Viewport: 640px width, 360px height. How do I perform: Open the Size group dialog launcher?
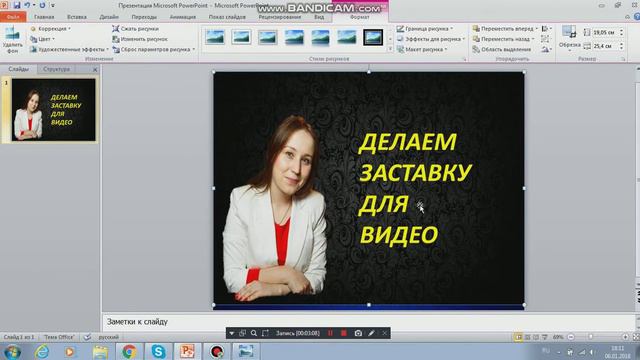[623, 60]
